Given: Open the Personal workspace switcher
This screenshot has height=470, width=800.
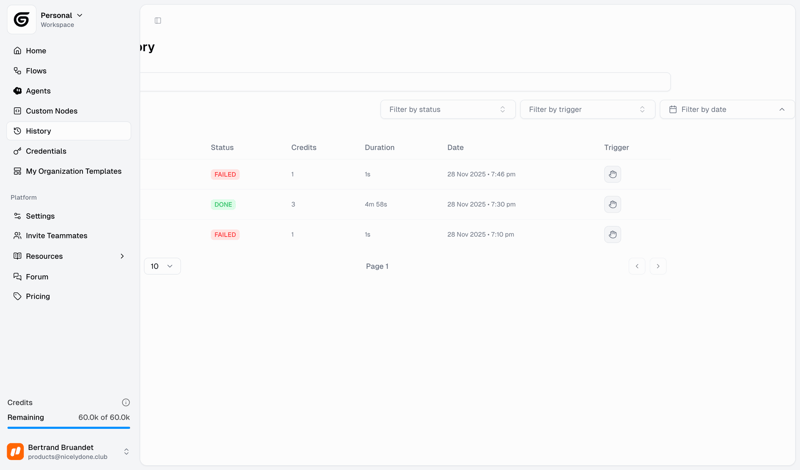Looking at the screenshot, I should coord(61,19).
